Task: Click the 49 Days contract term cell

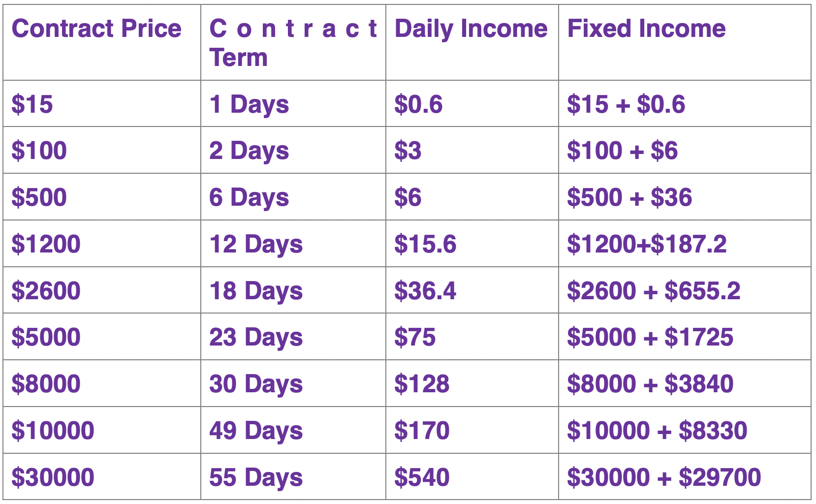Action: (x=256, y=431)
